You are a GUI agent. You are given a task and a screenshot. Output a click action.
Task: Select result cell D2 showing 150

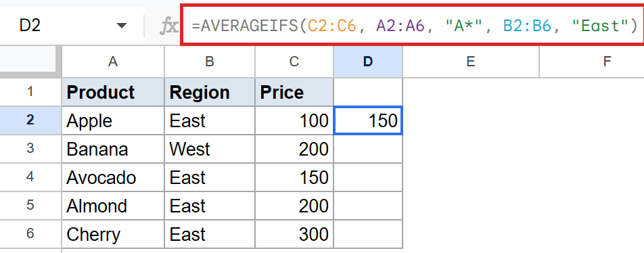pyautogui.click(x=368, y=120)
